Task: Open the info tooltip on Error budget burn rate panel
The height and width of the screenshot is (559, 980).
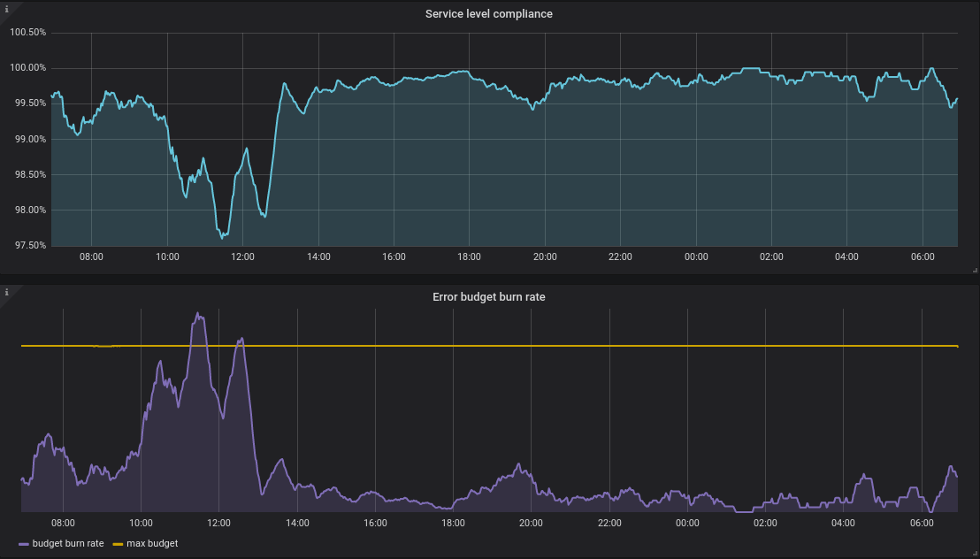Action: tap(8, 291)
